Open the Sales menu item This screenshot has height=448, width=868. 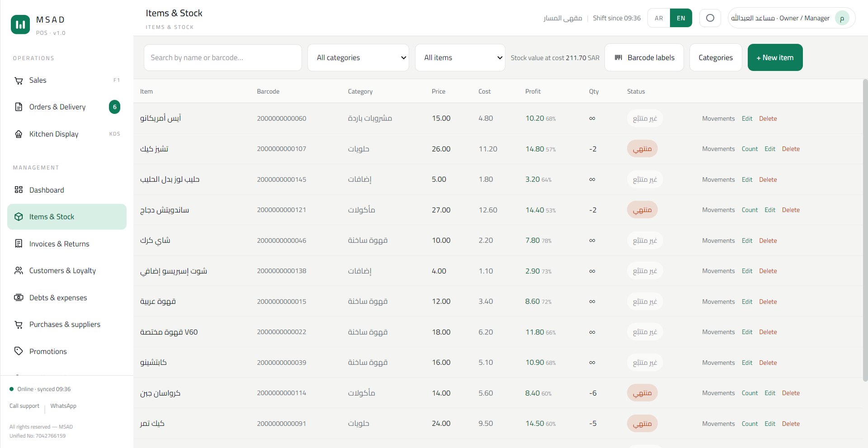click(x=67, y=80)
